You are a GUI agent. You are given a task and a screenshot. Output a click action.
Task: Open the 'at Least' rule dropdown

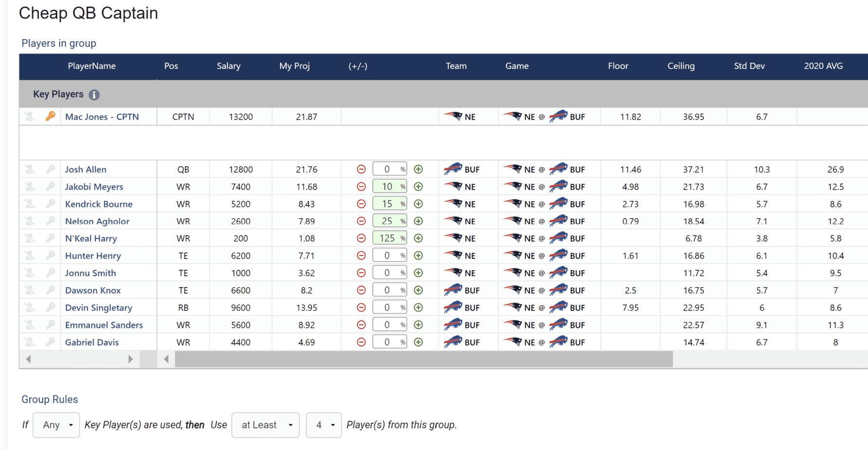click(265, 425)
